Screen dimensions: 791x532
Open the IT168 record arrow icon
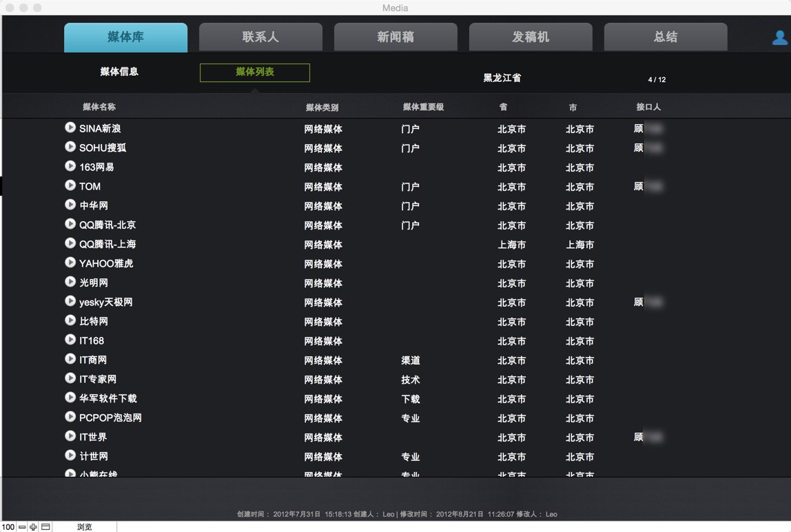70,340
